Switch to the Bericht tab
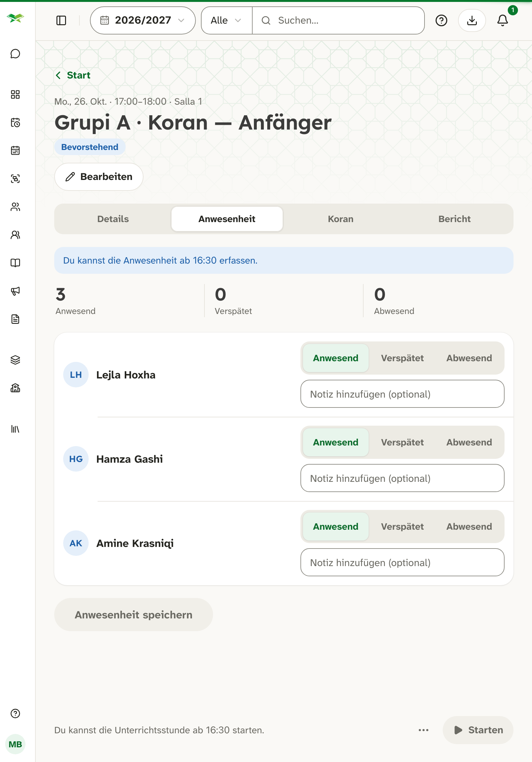 tap(454, 219)
